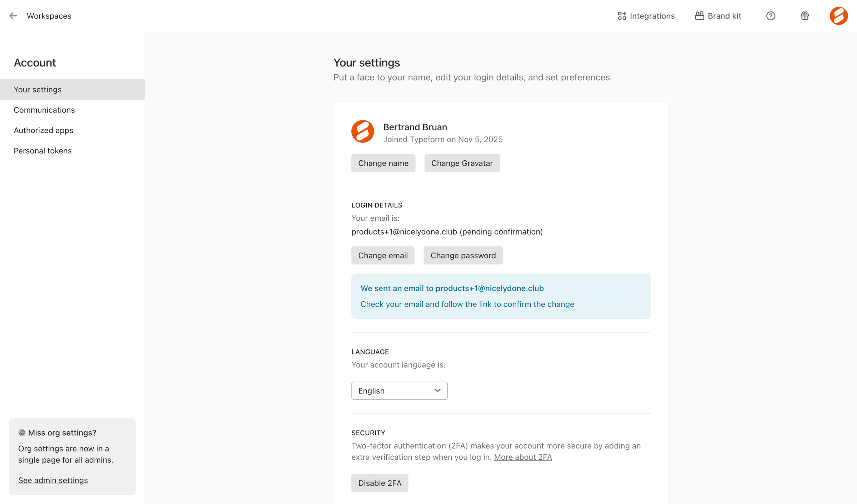Click Bertrand Bruan's profile avatar image

[x=362, y=131]
